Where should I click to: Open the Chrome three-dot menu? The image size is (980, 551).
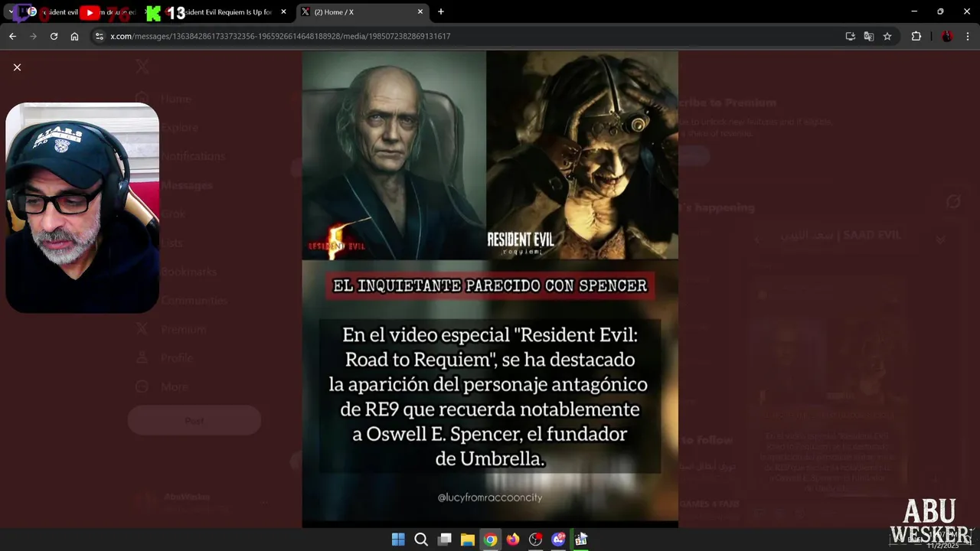click(968, 36)
